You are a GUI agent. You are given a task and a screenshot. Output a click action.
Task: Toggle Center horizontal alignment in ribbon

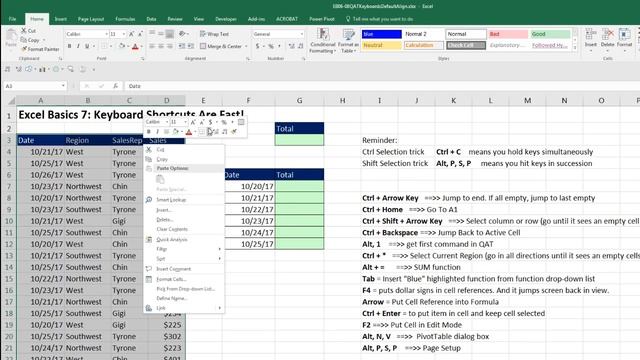[x=161, y=47]
